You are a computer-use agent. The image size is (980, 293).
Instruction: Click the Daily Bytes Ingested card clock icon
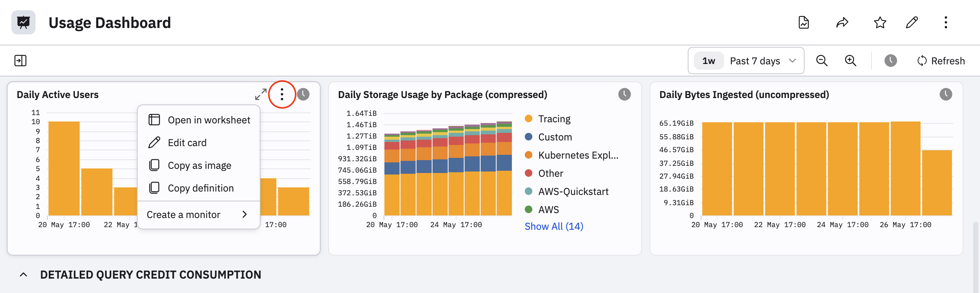[x=945, y=94]
